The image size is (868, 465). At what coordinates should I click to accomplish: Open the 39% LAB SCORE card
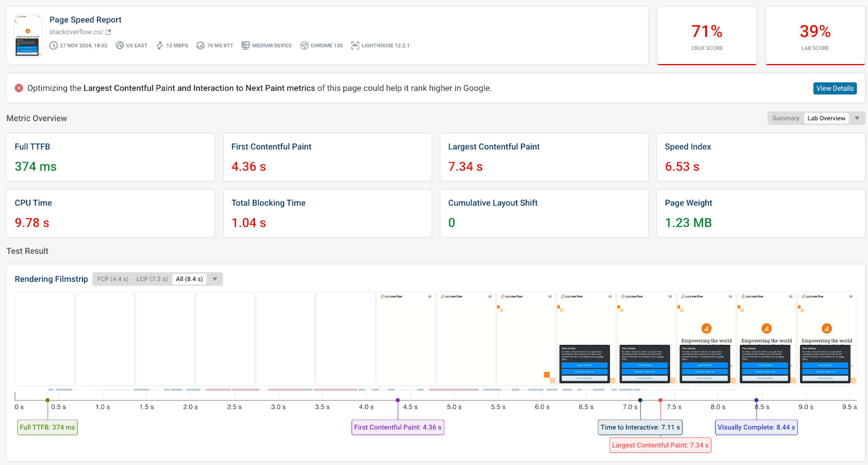click(815, 36)
